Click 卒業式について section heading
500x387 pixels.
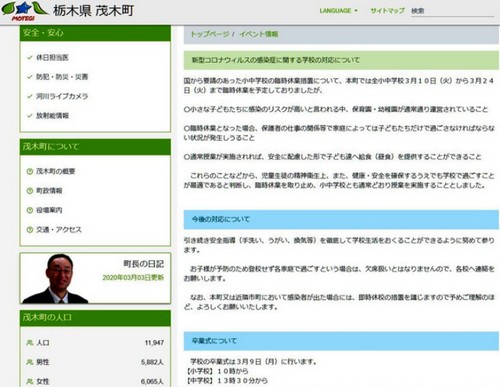341,341
